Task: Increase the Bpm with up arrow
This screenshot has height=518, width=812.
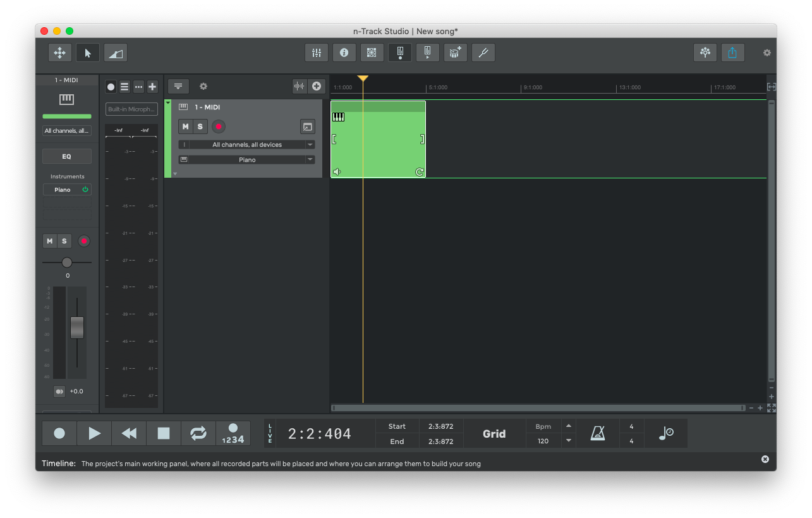Action: (569, 426)
